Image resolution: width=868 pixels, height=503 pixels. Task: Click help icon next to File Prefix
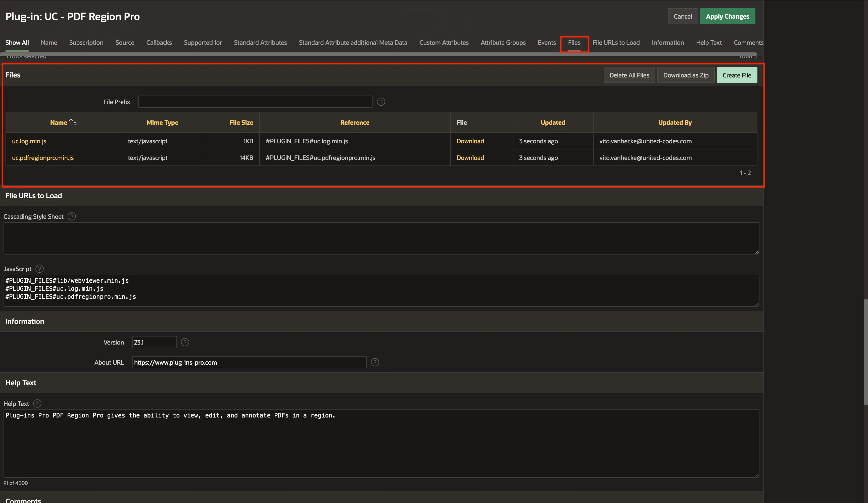(381, 102)
